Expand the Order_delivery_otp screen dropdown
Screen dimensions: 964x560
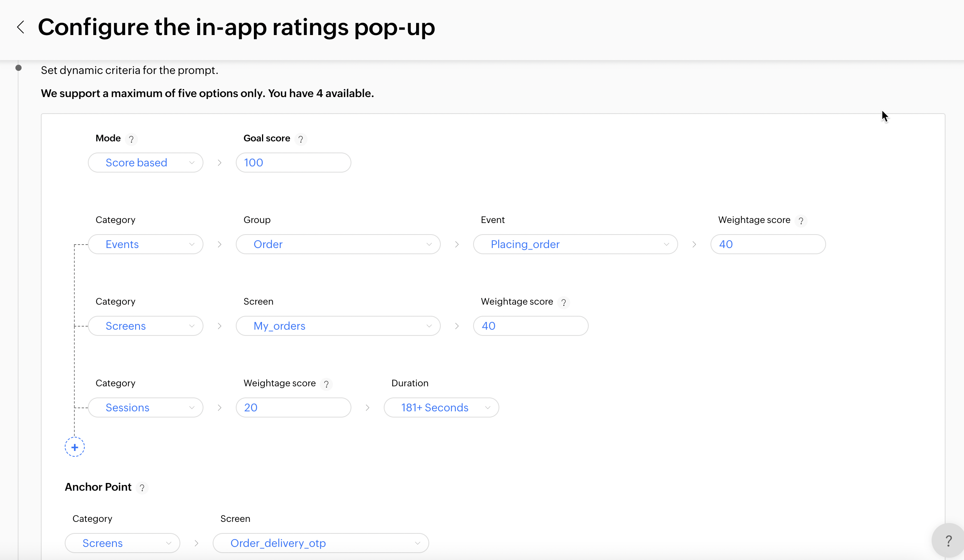321,543
